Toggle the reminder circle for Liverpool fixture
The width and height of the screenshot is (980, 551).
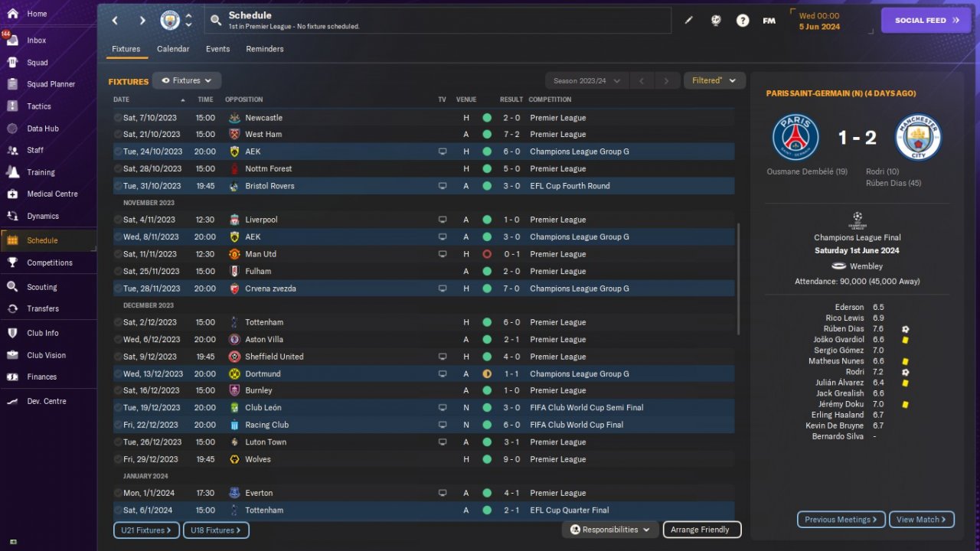(118, 220)
